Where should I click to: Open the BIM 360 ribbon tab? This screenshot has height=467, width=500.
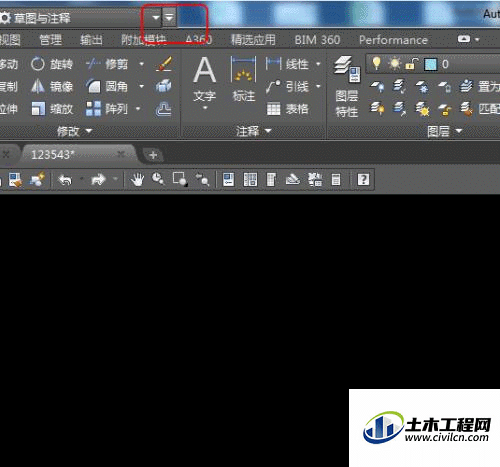tap(317, 40)
